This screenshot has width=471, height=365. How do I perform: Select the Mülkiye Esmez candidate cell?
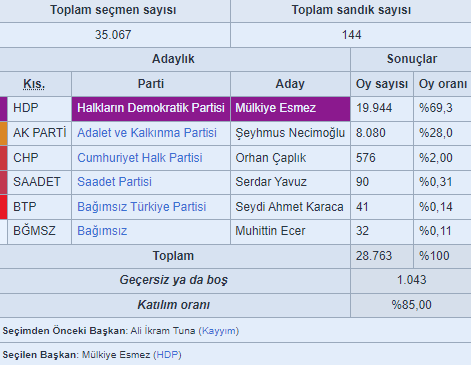click(290, 109)
